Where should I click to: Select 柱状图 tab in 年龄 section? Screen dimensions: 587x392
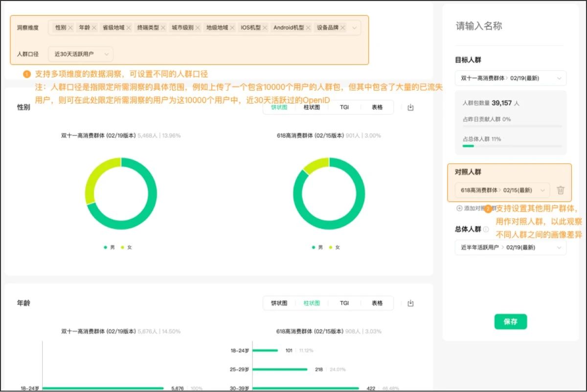(312, 303)
